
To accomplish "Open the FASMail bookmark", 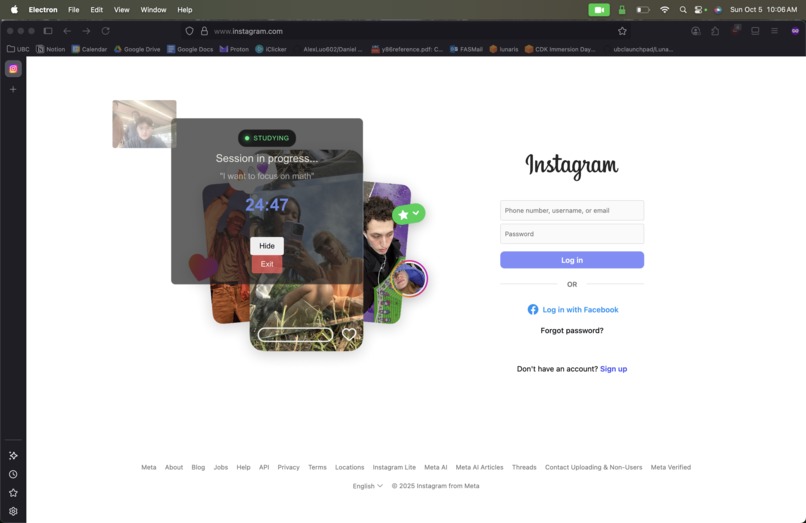I will point(466,49).
